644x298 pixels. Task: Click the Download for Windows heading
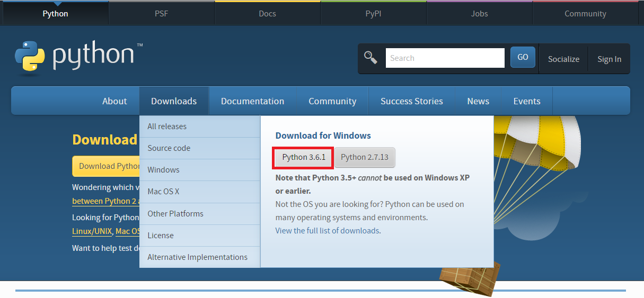[x=323, y=136]
